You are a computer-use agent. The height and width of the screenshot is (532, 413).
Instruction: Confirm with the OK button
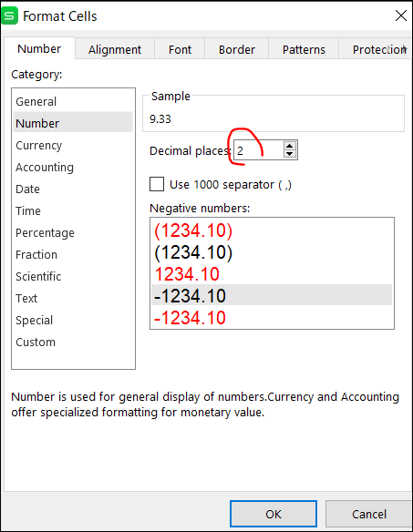tap(274, 514)
